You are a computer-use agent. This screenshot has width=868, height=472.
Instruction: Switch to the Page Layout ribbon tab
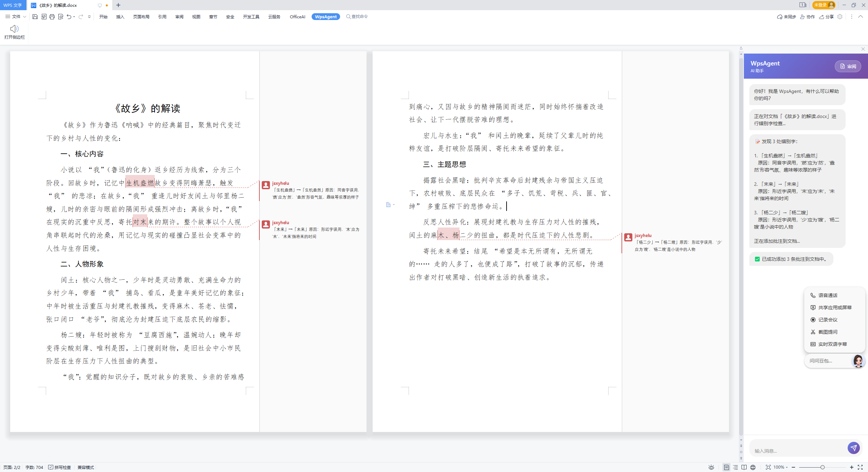(x=141, y=17)
